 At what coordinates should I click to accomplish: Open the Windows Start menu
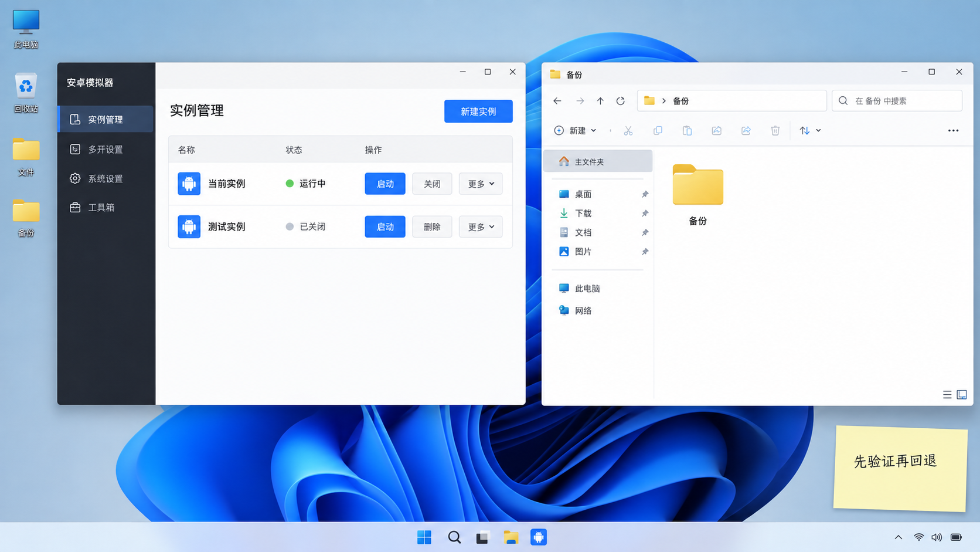pos(424,537)
